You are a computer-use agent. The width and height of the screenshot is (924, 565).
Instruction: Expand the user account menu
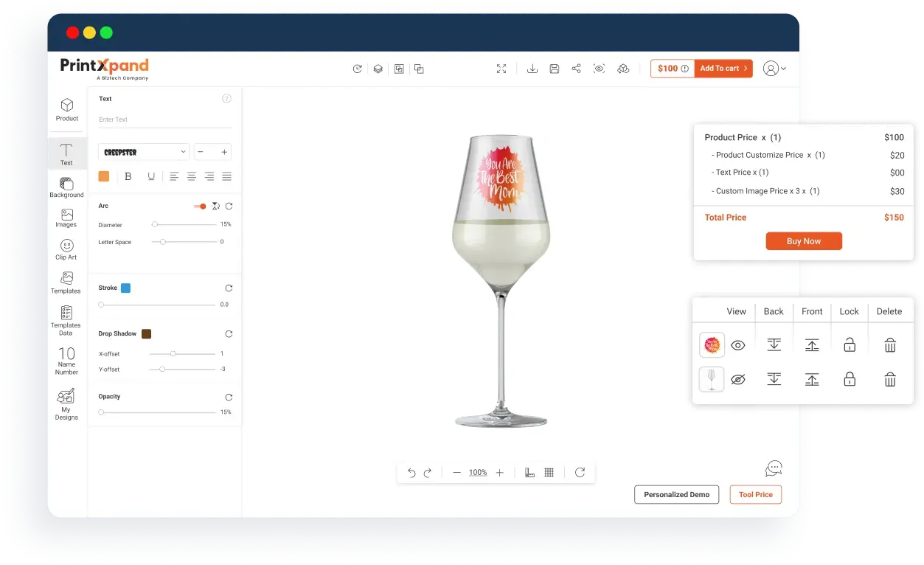click(x=774, y=69)
